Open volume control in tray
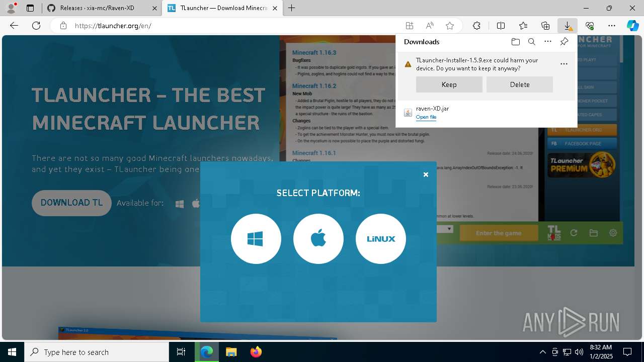The width and height of the screenshot is (644, 362). 579,352
